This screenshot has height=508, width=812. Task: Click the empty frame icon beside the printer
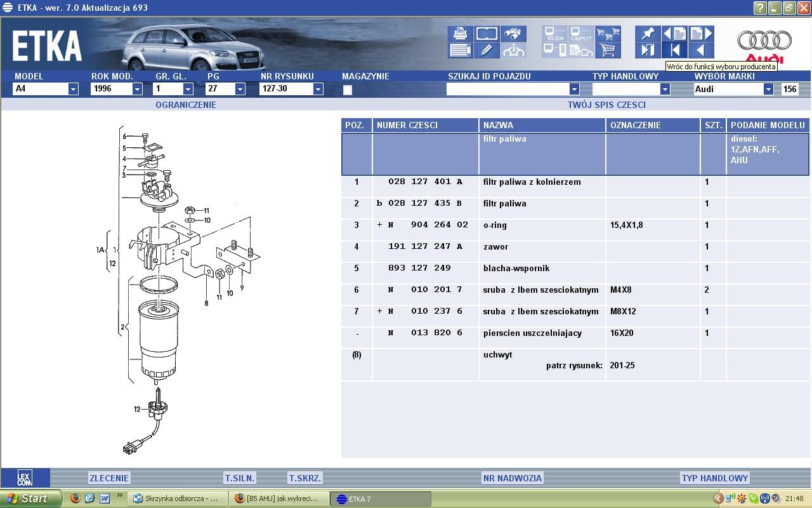[487, 34]
